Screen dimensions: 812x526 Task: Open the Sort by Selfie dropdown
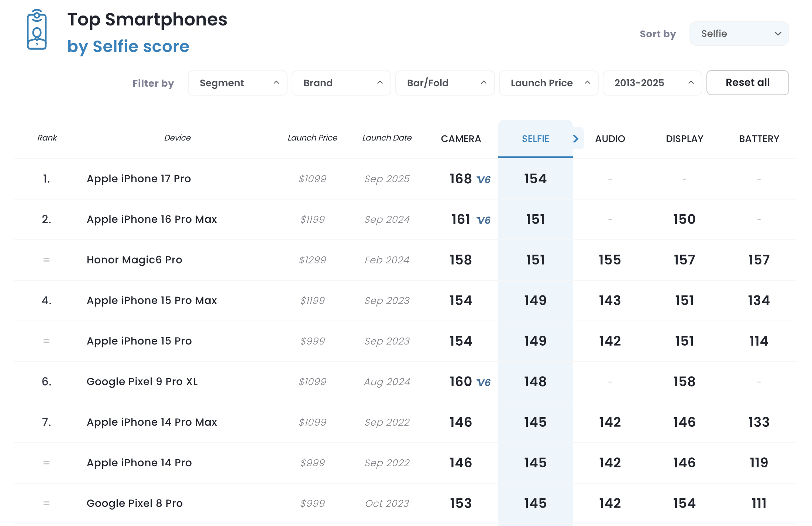pos(739,34)
